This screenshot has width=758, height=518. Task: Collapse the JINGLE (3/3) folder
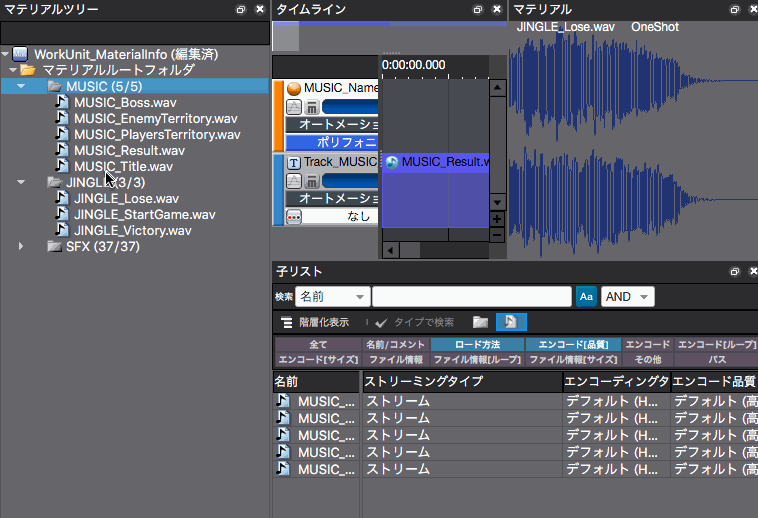tap(21, 182)
